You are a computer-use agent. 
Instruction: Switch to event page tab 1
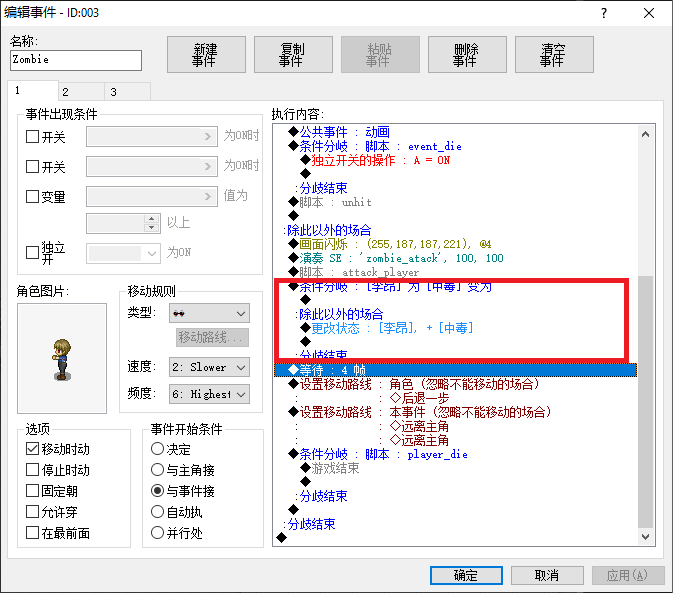33,91
